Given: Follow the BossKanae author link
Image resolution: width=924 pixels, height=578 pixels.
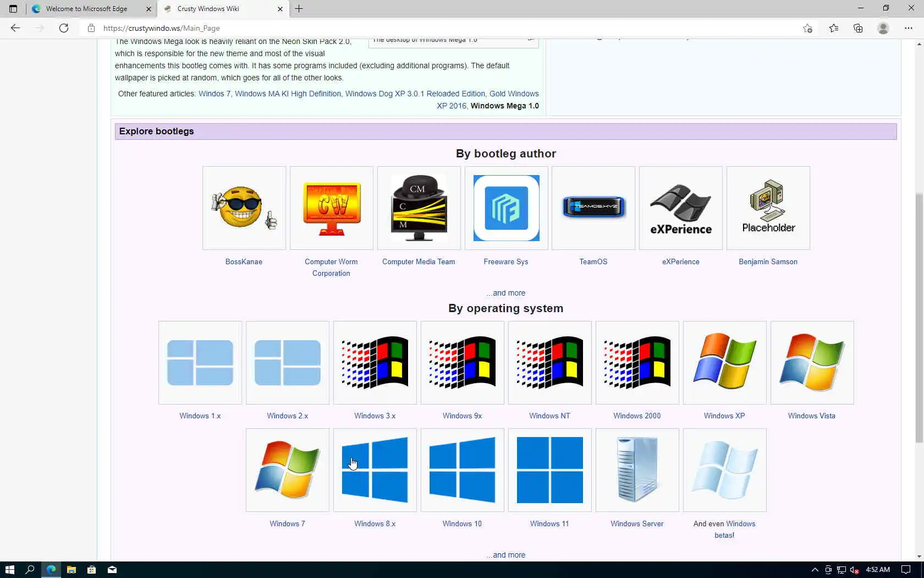Looking at the screenshot, I should (244, 261).
